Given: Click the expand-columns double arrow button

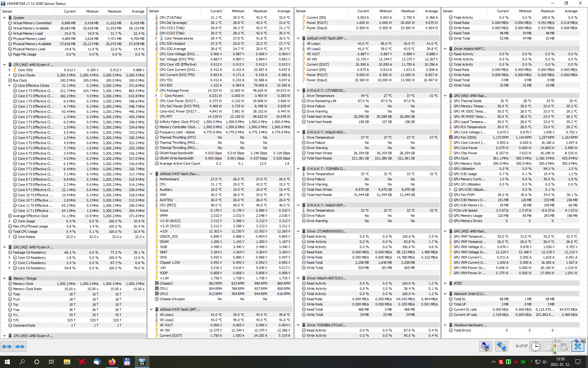Looking at the screenshot, I should 7,347.
